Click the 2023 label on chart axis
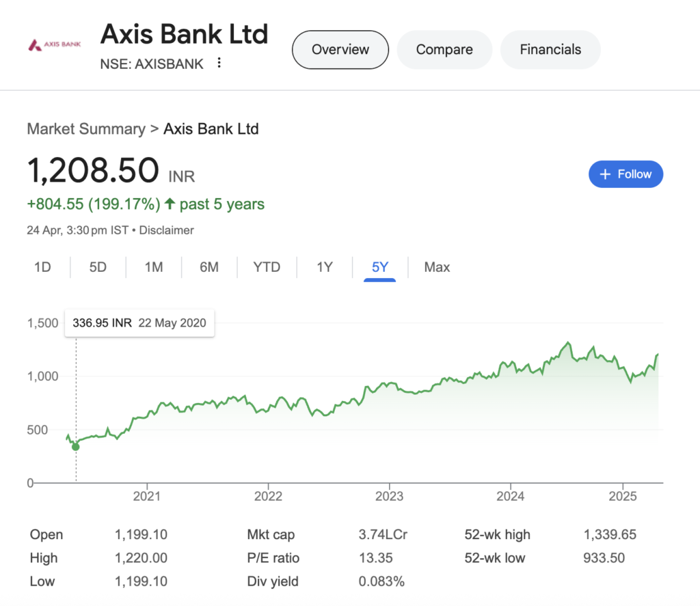The image size is (700, 606). click(389, 496)
